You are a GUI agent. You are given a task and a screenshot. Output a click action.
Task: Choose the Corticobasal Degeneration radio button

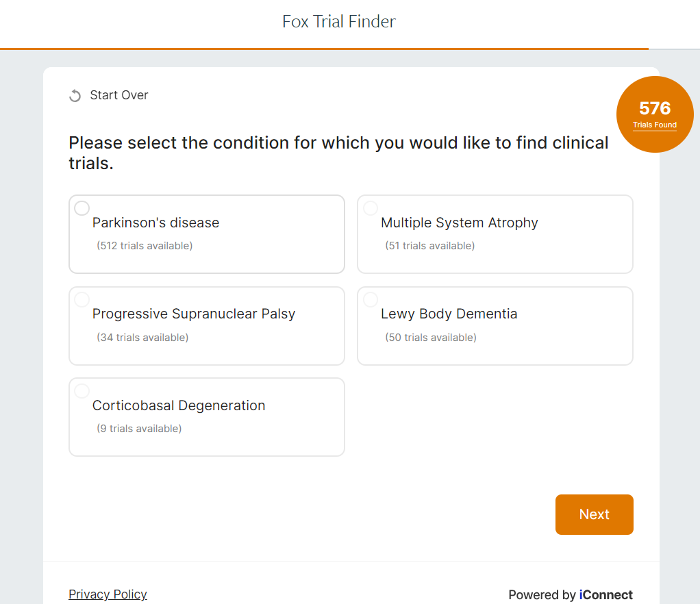pos(82,391)
